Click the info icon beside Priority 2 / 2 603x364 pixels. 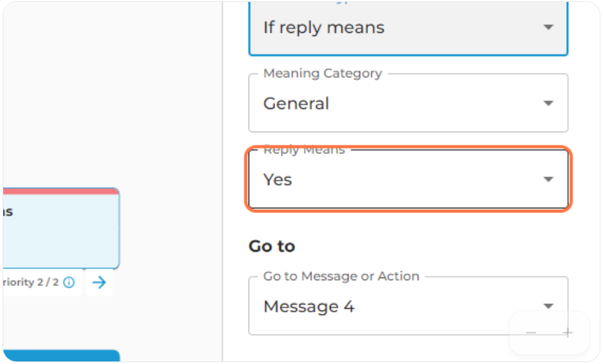(69, 283)
